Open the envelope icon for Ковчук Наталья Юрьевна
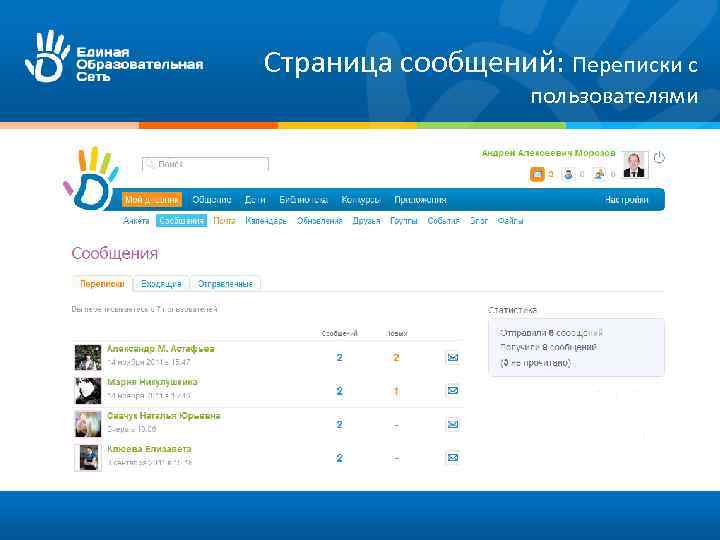 (x=453, y=424)
